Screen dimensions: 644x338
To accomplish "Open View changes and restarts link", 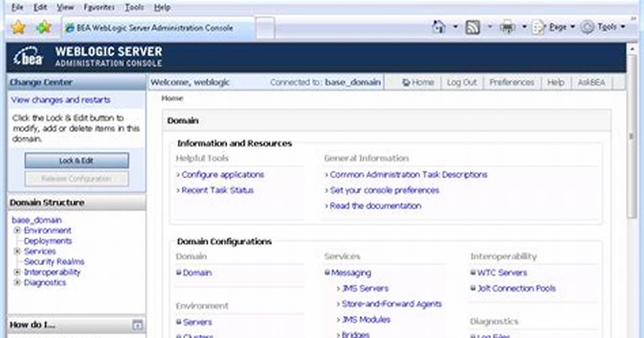I will tap(61, 100).
